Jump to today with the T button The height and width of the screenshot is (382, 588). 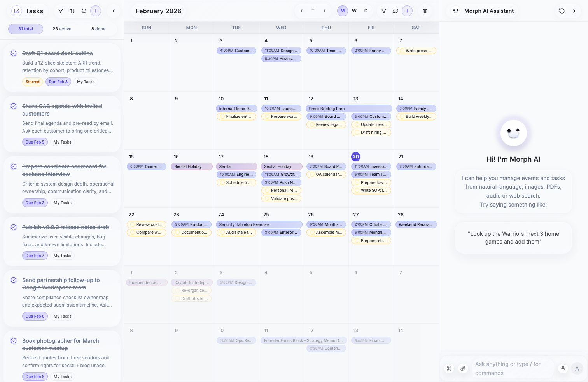coord(313,11)
